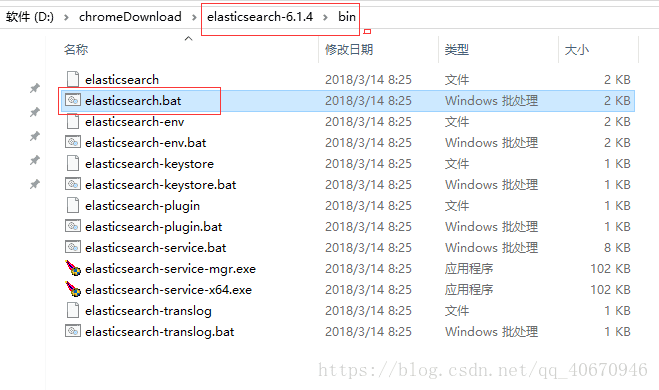Open the chevron after 软件 (D:) in the path
The image size is (659, 390).
coord(66,17)
